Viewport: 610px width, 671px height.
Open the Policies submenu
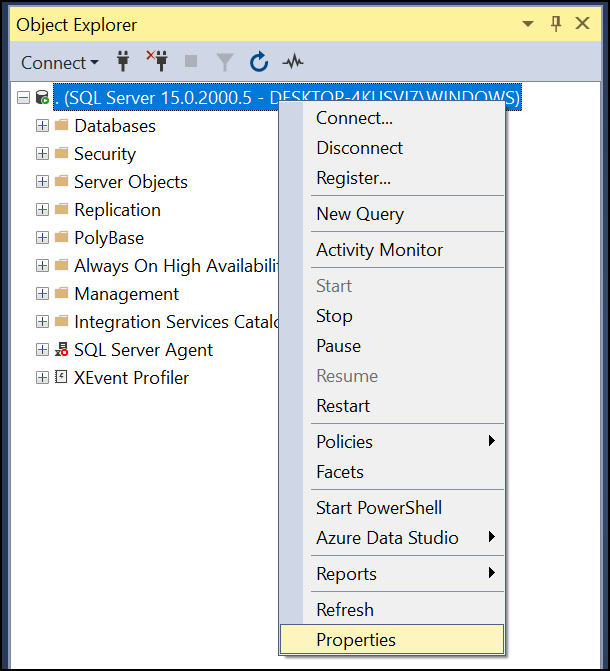[392, 442]
